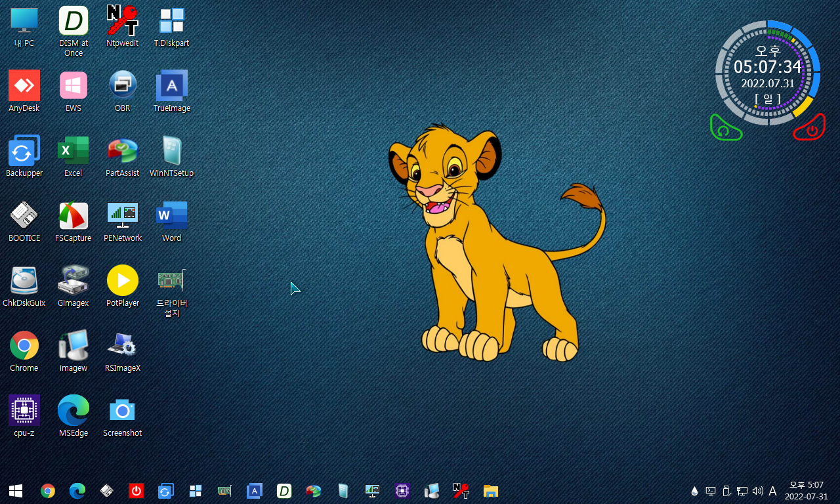Open the Gimagex desktop icon
Viewport: 840px width, 504px height.
coord(73,287)
